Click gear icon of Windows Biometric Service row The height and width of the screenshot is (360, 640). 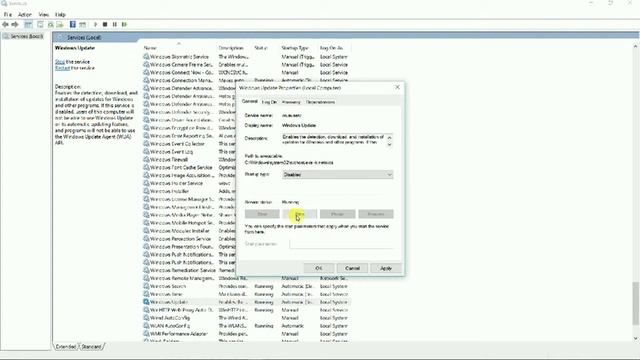[x=146, y=57]
